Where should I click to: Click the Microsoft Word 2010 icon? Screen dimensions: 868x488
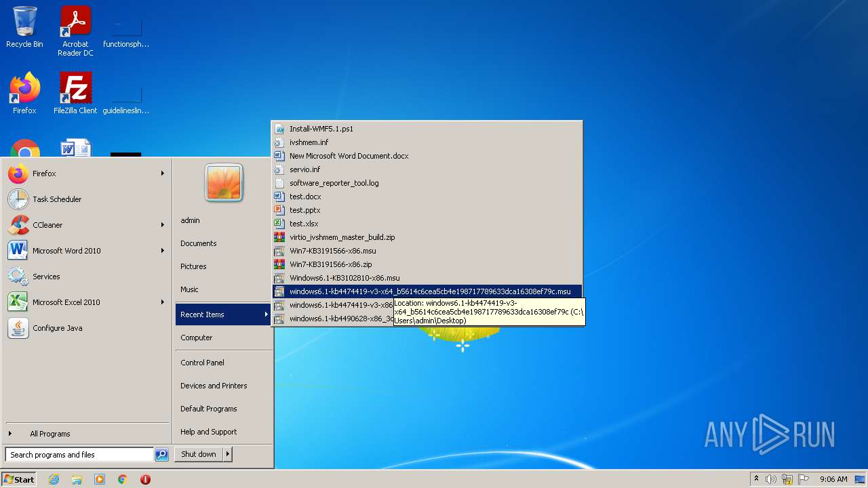pyautogui.click(x=18, y=251)
